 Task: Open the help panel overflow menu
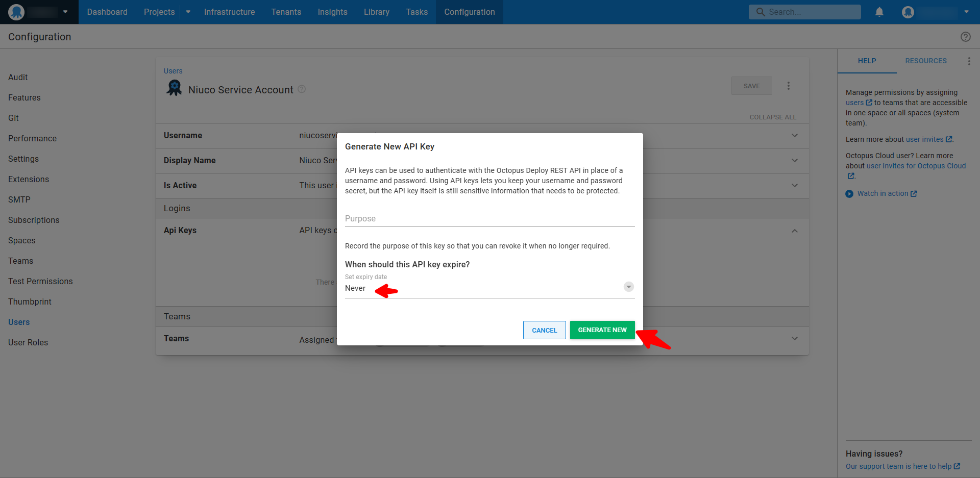coord(969,61)
